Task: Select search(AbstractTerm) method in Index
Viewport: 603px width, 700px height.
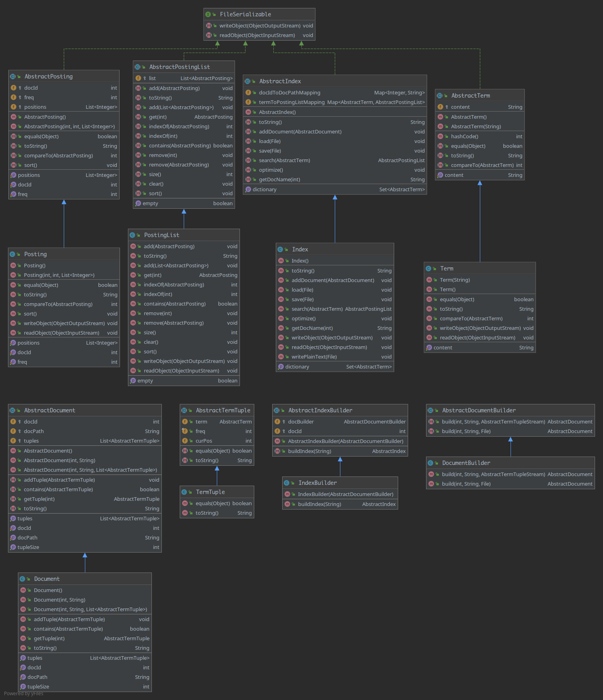Action: point(335,309)
